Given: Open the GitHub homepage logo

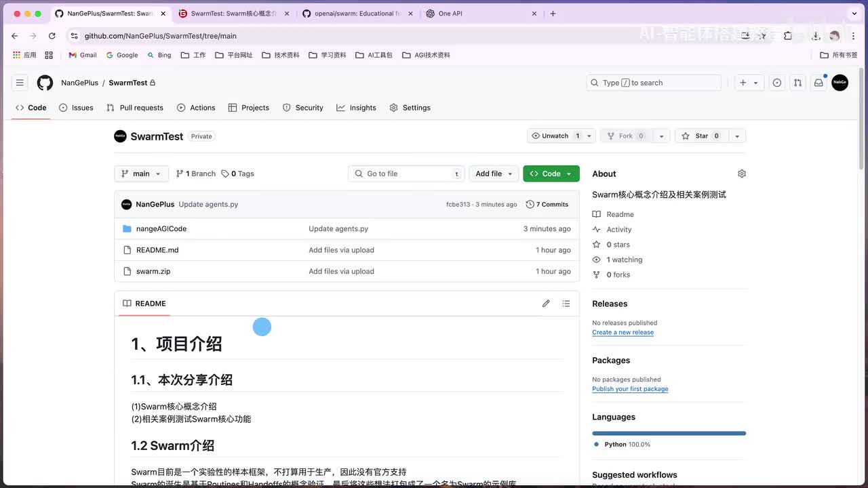Looking at the screenshot, I should [x=45, y=83].
